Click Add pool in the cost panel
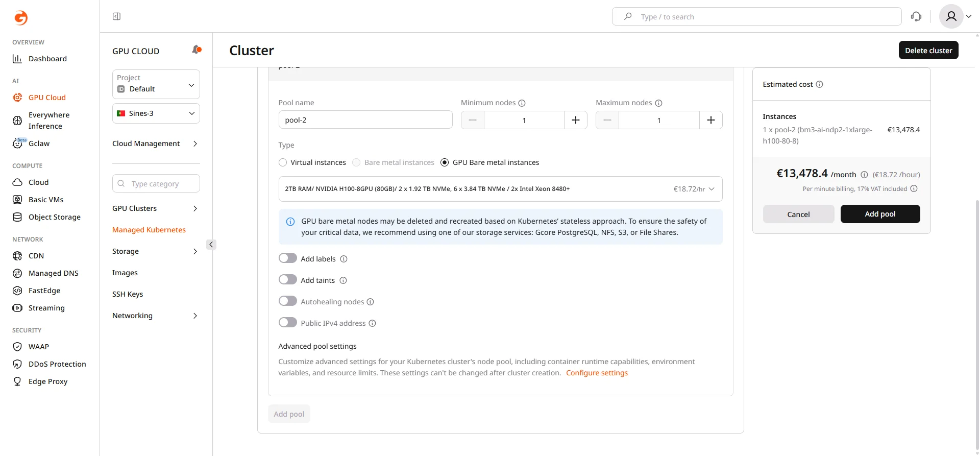The height and width of the screenshot is (456, 980). point(880,214)
